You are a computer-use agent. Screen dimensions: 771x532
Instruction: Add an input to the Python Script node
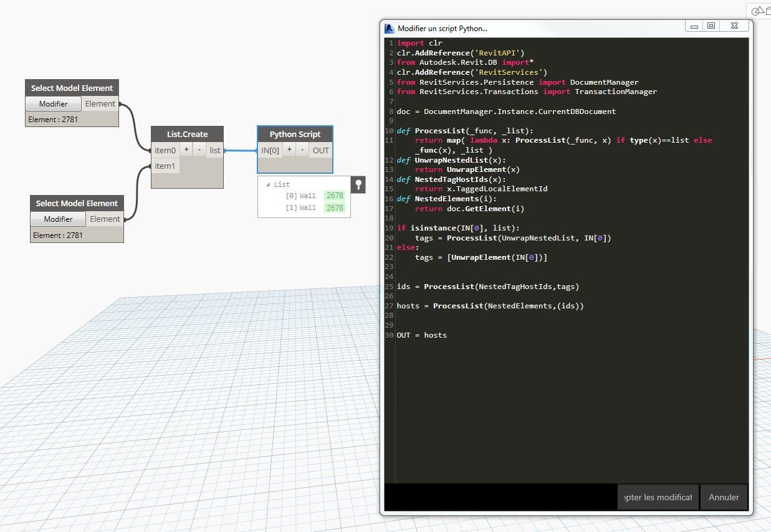(x=289, y=150)
